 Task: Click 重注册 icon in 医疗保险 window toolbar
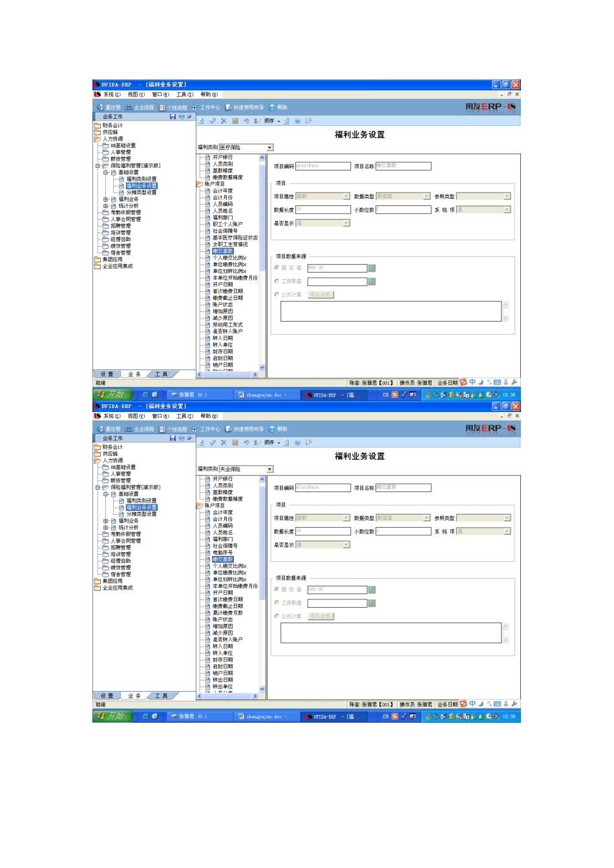100,107
